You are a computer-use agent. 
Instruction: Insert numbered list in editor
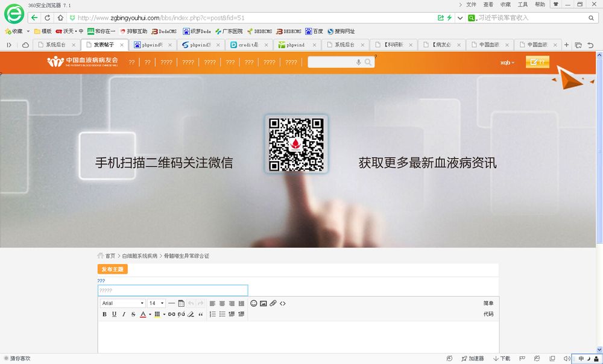coord(213,314)
